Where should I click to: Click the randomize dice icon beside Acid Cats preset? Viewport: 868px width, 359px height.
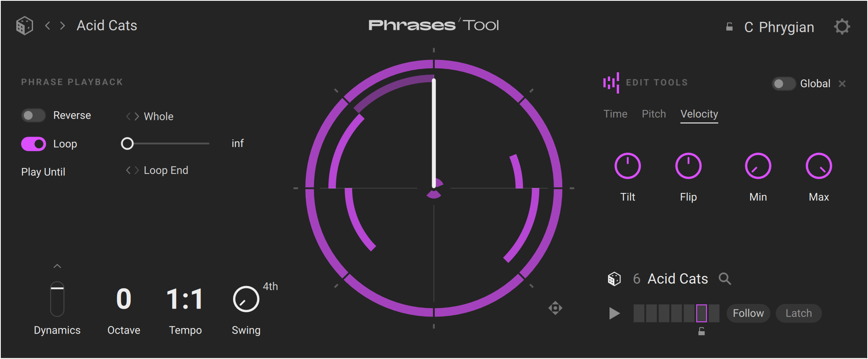click(24, 26)
